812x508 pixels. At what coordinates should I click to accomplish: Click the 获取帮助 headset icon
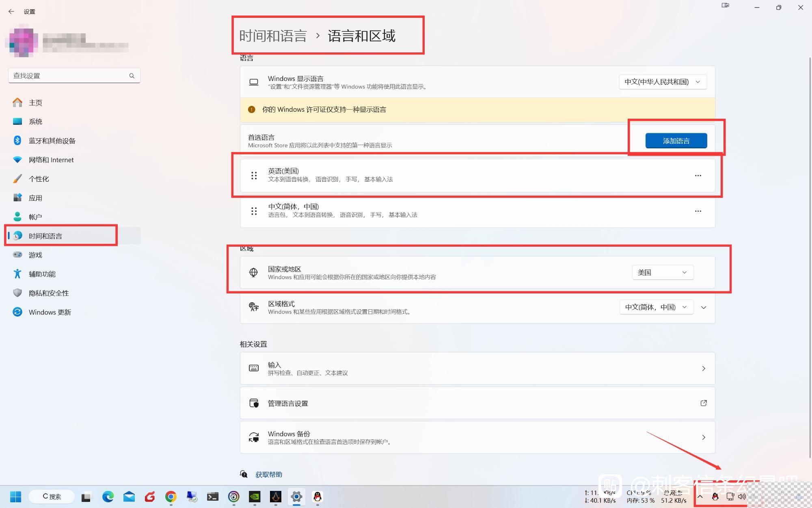(244, 474)
